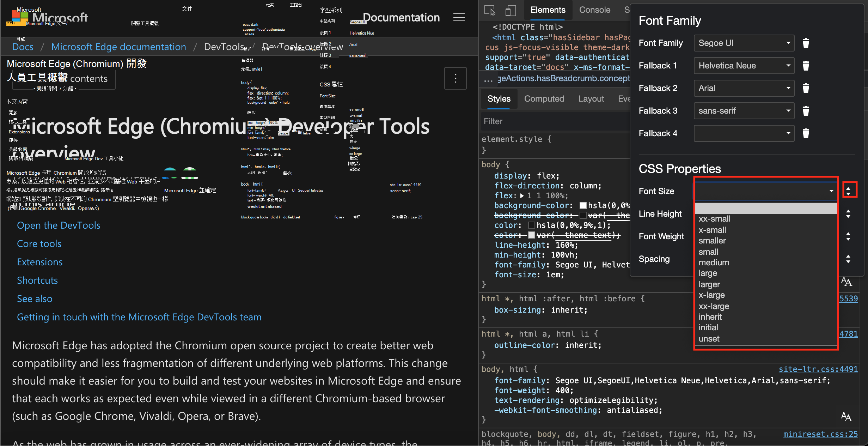868x446 pixels.
Task: Click the white background-color swatch
Action: (583, 205)
